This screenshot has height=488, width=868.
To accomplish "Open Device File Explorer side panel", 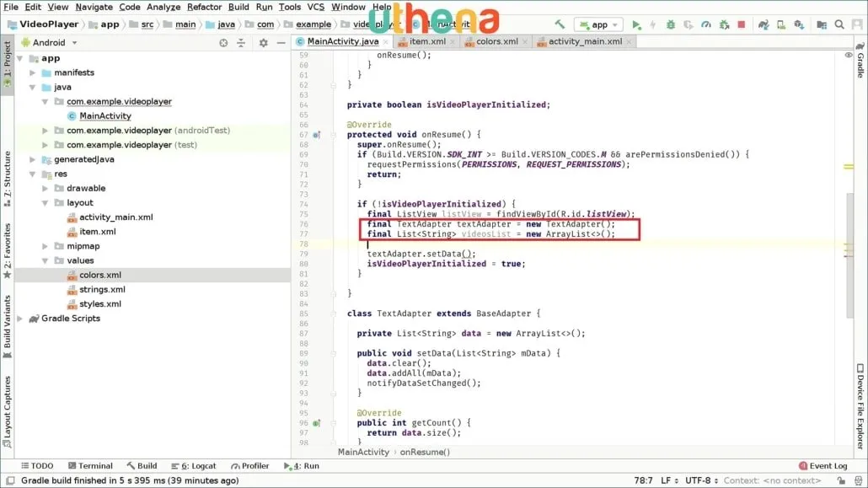I will [x=860, y=406].
